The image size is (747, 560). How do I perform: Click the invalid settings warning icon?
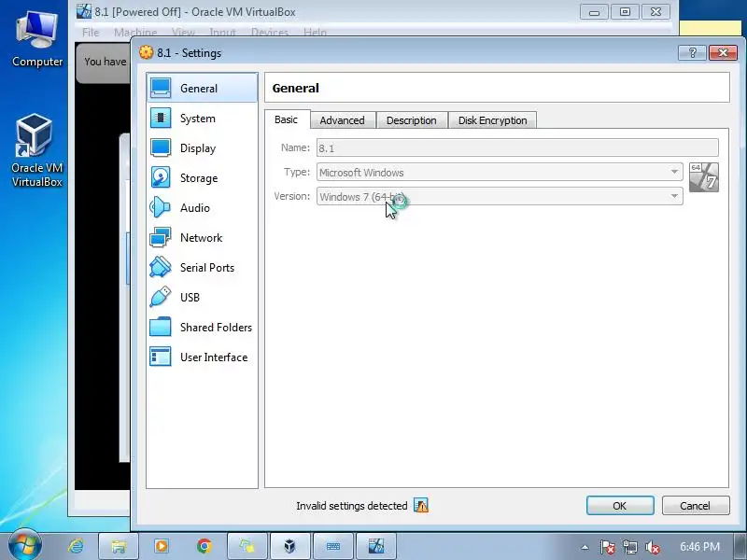pos(421,505)
